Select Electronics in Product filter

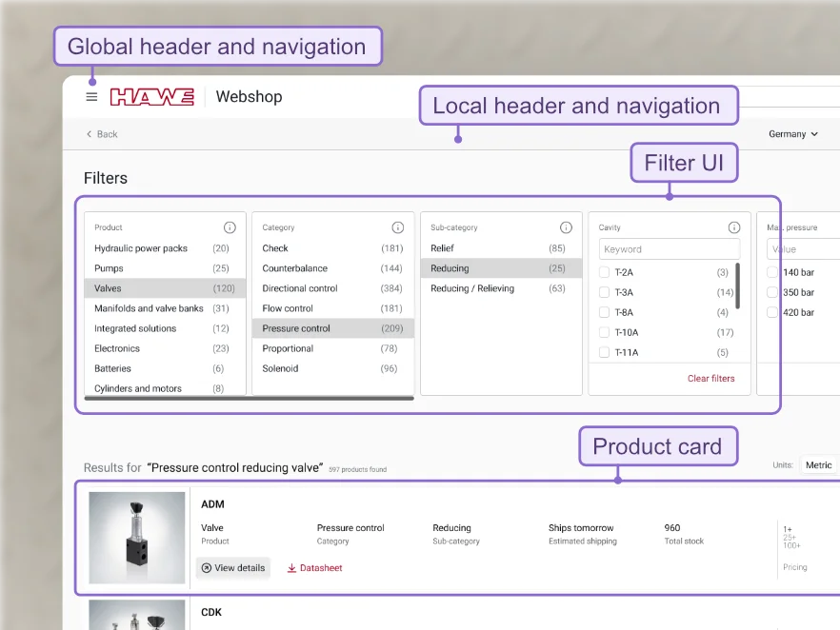click(165, 348)
